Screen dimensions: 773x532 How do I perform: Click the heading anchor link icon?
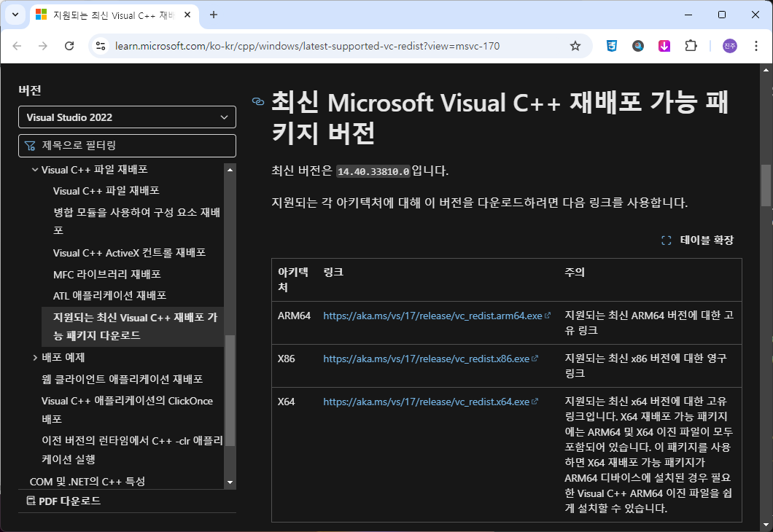tap(258, 101)
